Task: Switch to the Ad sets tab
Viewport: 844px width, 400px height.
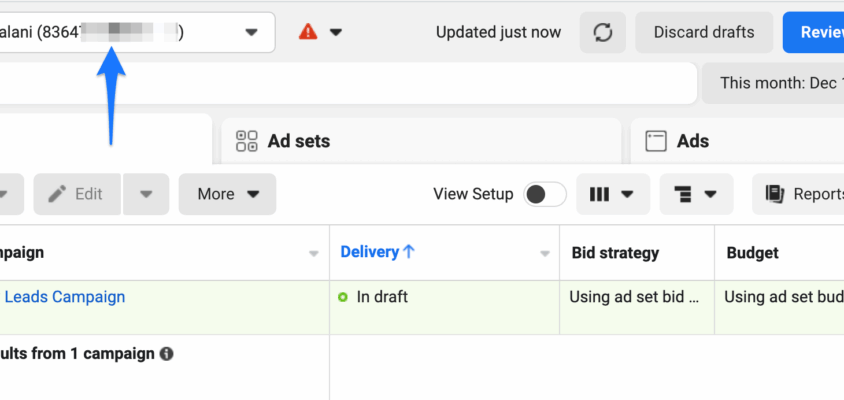Action: [298, 141]
